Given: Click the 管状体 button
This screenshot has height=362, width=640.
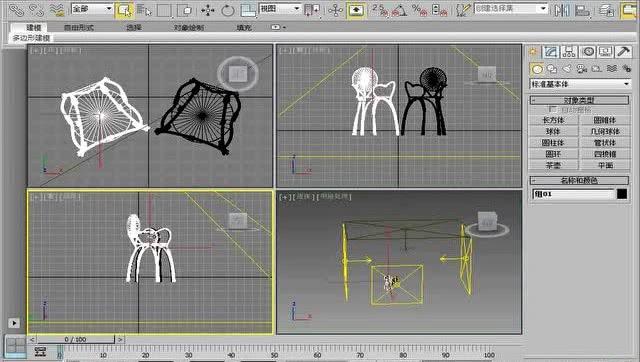Looking at the screenshot, I should [x=604, y=143].
